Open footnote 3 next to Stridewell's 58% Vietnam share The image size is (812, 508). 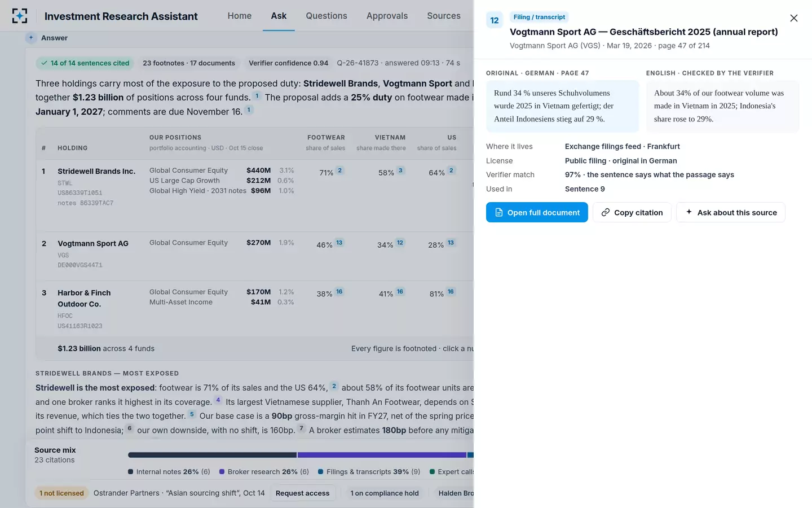click(x=400, y=170)
